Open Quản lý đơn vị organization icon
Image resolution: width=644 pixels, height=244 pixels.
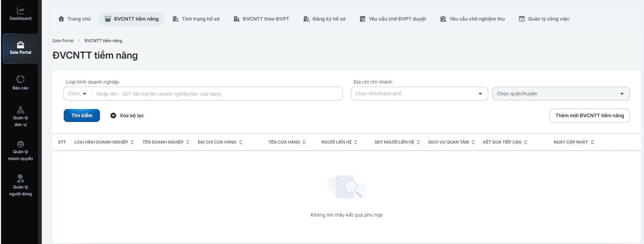coord(21,110)
